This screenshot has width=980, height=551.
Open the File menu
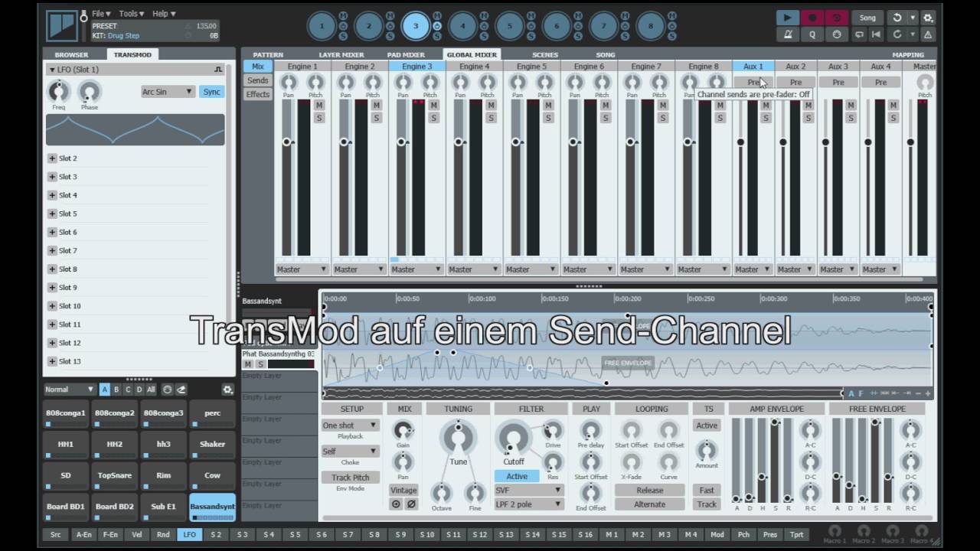pyautogui.click(x=101, y=14)
